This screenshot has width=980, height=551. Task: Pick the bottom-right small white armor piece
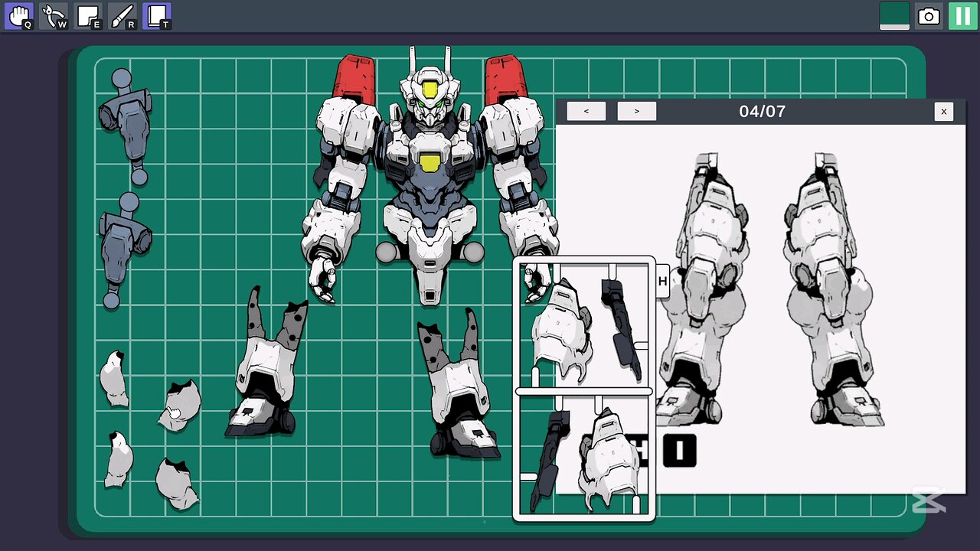(177, 484)
